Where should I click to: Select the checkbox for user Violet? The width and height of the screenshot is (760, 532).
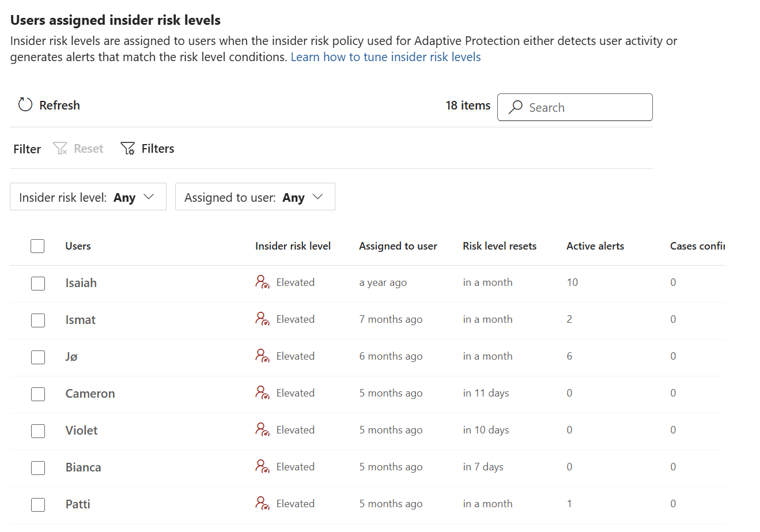(x=38, y=431)
